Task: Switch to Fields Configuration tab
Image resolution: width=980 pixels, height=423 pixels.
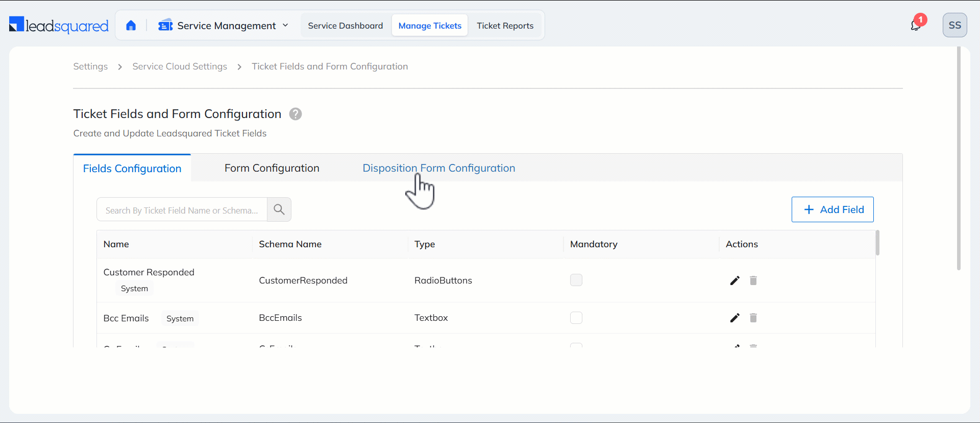Action: coord(132,168)
